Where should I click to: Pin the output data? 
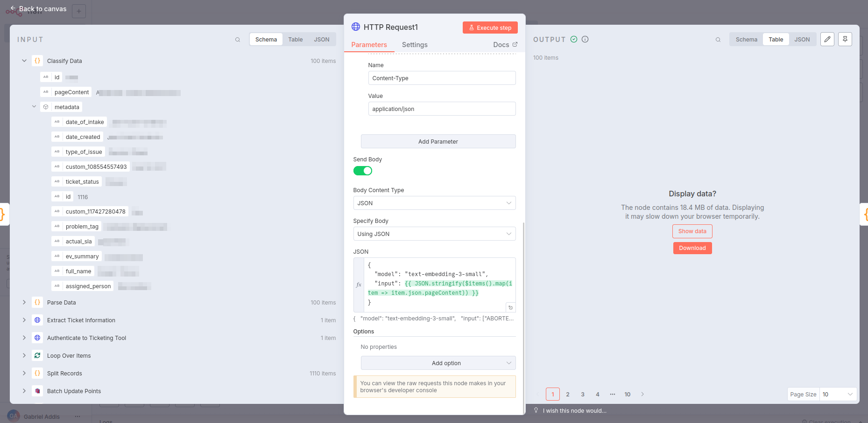[x=845, y=39]
